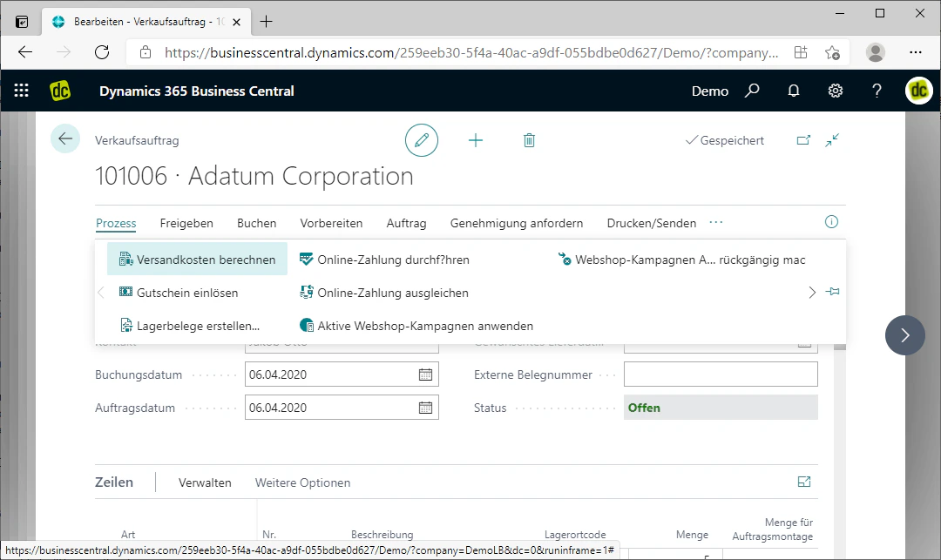The width and height of the screenshot is (941, 560).
Task: Open settings gear in header
Action: click(x=836, y=91)
